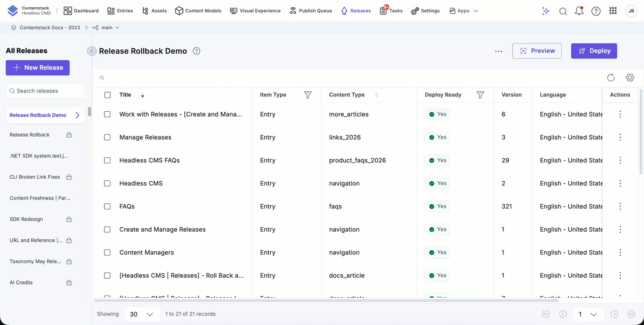Viewport: 644px width, 325px height.
Task: Filter by Deploy Ready funnel icon
Action: (480, 95)
